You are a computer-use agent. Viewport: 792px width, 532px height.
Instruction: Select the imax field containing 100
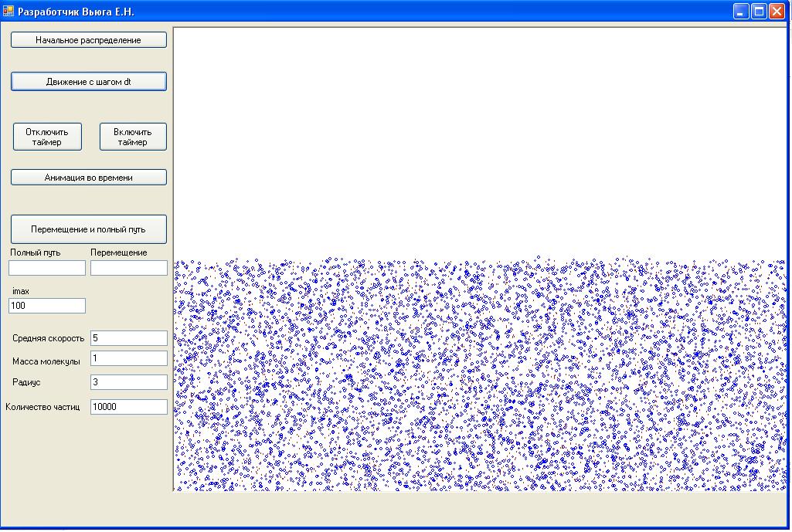(47, 306)
